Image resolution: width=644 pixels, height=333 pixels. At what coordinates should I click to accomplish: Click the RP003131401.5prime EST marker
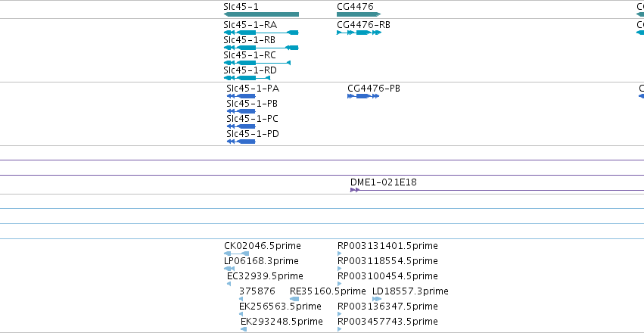click(339, 254)
